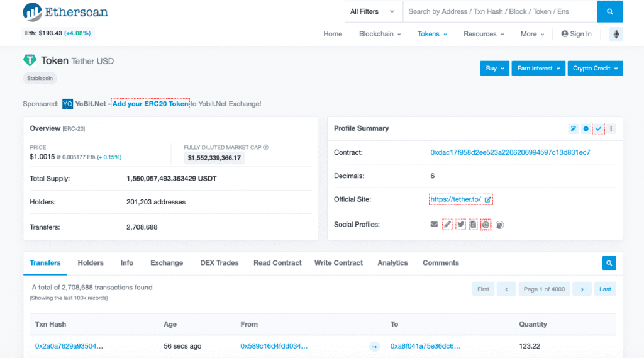This screenshot has height=358, width=644.
Task: Switch to the Holders tab
Action: [91, 263]
